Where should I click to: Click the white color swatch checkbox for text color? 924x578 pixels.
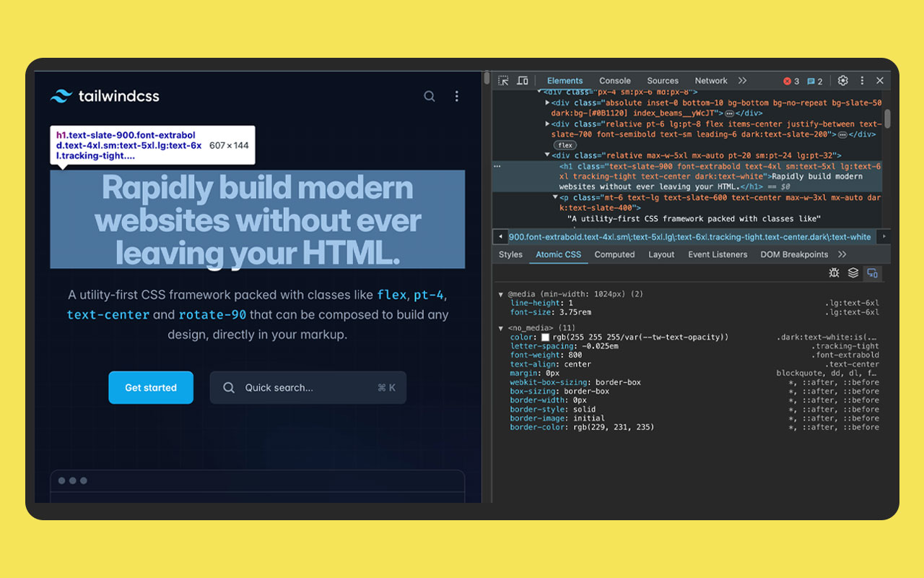pos(546,337)
